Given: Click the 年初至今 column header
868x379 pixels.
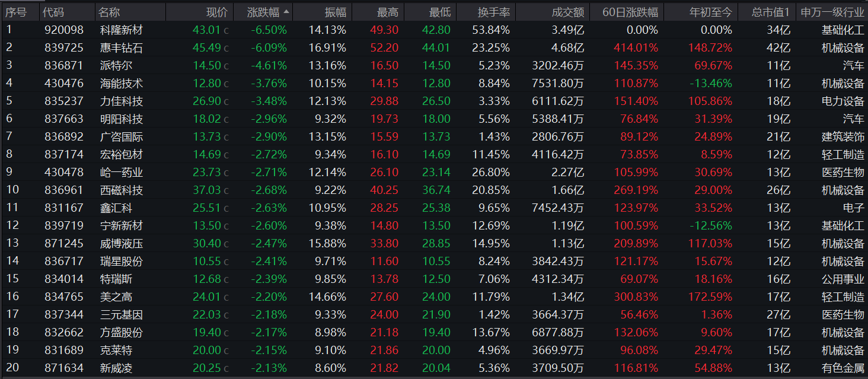Looking at the screenshot, I should coord(710,12).
